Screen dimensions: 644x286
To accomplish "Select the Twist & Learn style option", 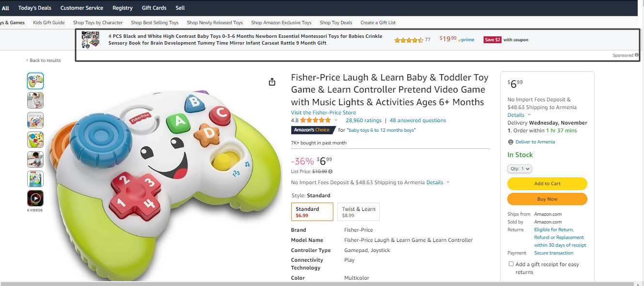I will 358,211.
